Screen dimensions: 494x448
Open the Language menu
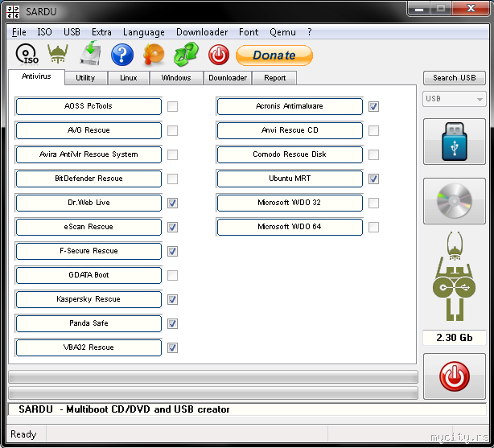(x=144, y=32)
